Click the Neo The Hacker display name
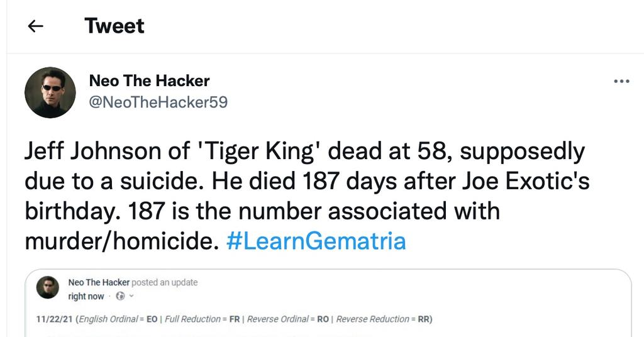Image resolution: width=644 pixels, height=337 pixels. tap(149, 80)
